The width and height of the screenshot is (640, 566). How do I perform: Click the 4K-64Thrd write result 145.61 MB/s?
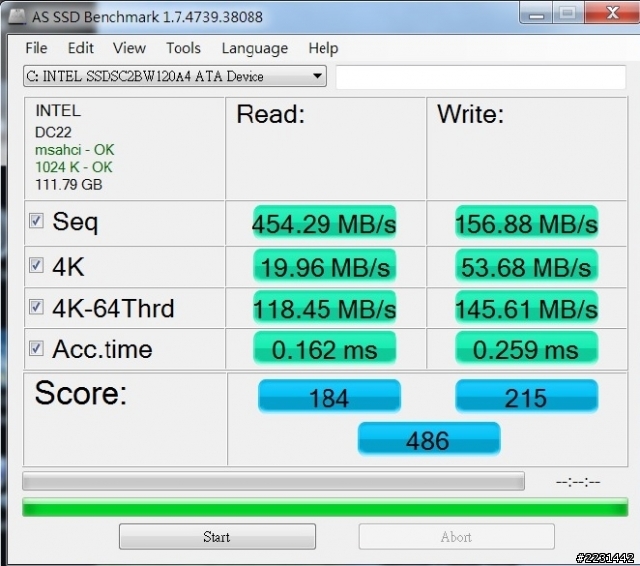click(527, 308)
